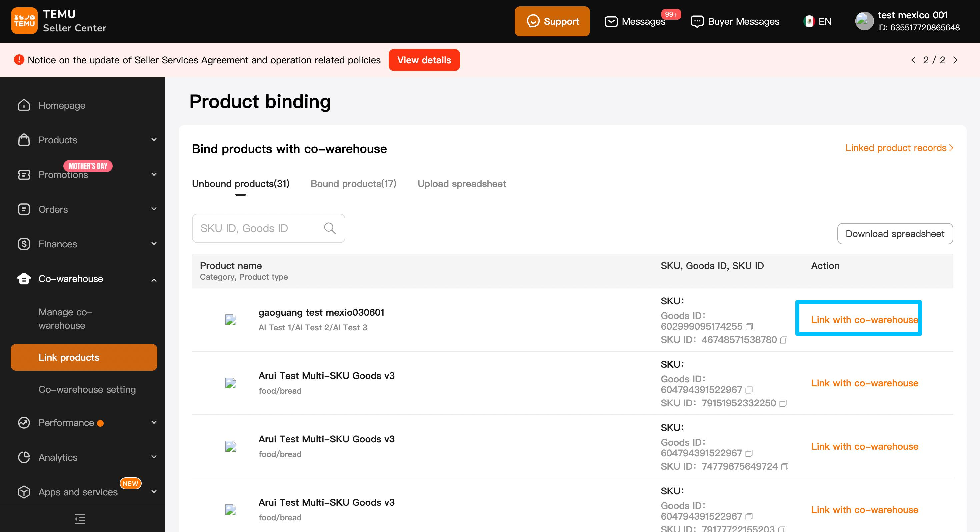The image size is (980, 532).
Task: Go to previous notice banner
Action: pyautogui.click(x=913, y=60)
